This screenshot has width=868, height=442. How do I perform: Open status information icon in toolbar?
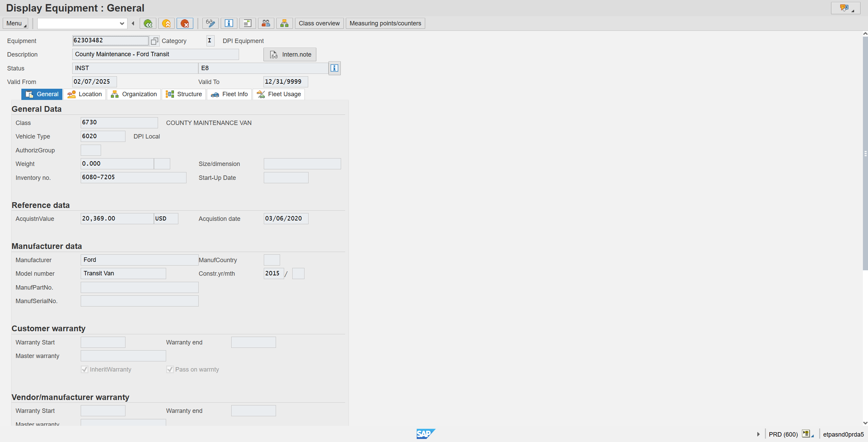[x=229, y=23]
